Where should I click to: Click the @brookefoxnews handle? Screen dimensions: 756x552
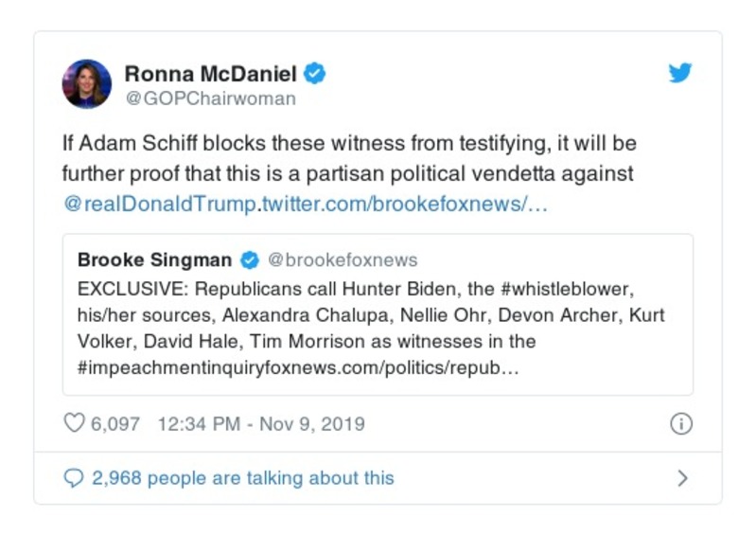pyautogui.click(x=343, y=260)
